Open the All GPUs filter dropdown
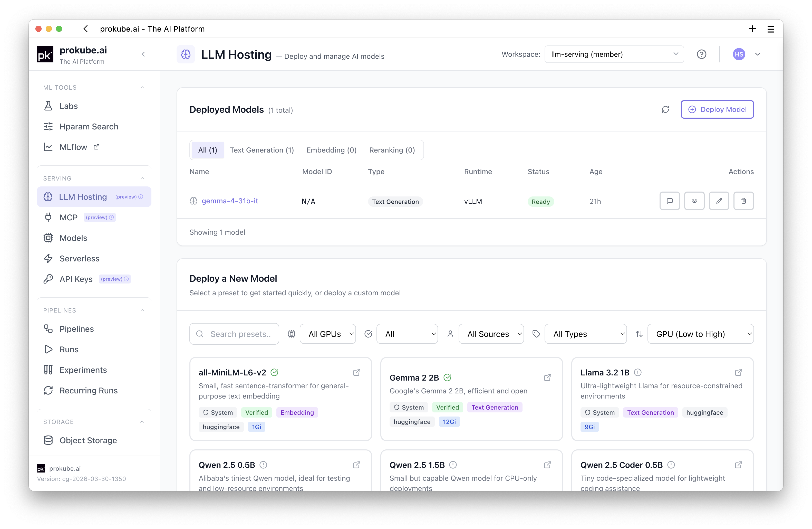 327,334
